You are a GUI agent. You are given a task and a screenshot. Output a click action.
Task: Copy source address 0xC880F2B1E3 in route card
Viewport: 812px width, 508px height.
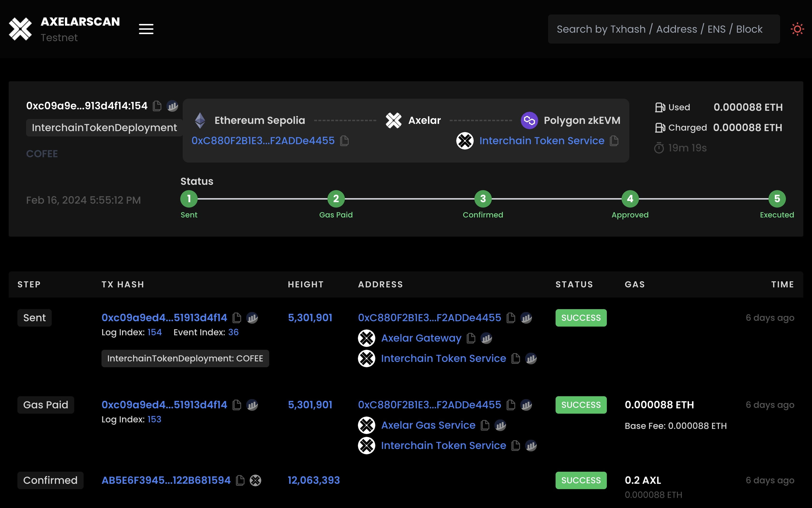(x=344, y=141)
